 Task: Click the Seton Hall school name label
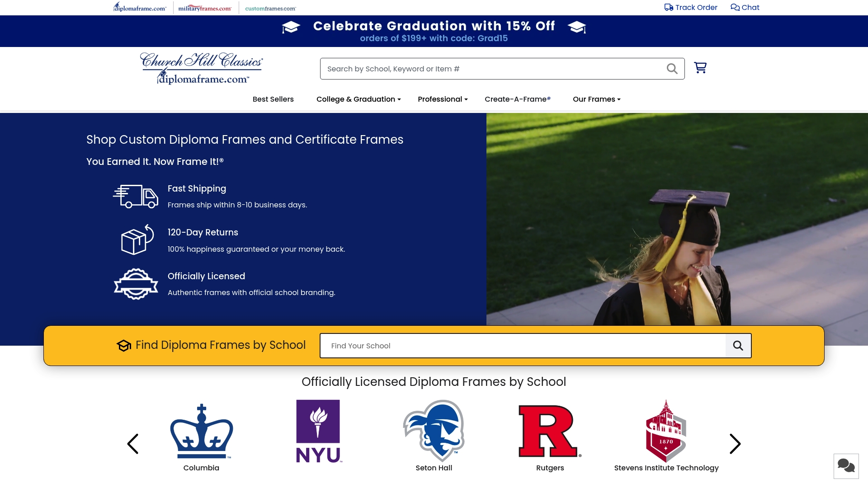coord(434,468)
